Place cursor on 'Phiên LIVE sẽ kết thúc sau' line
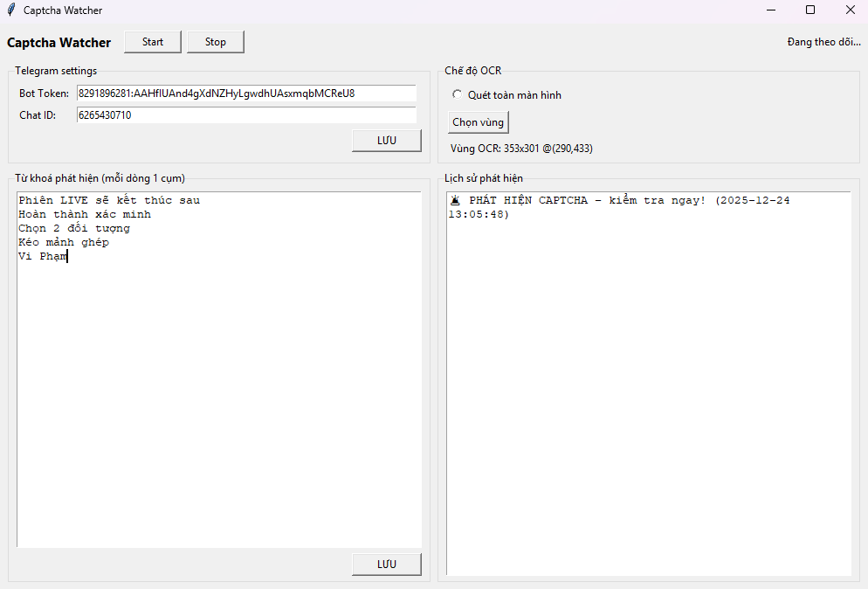This screenshot has height=589, width=868. pos(109,200)
